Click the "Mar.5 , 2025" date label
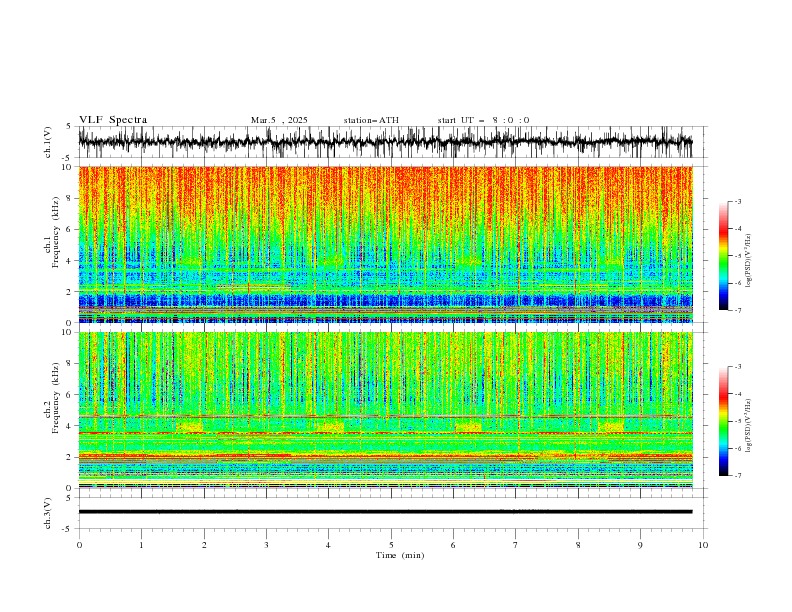Viewport: 792px width, 612px height. [279, 120]
